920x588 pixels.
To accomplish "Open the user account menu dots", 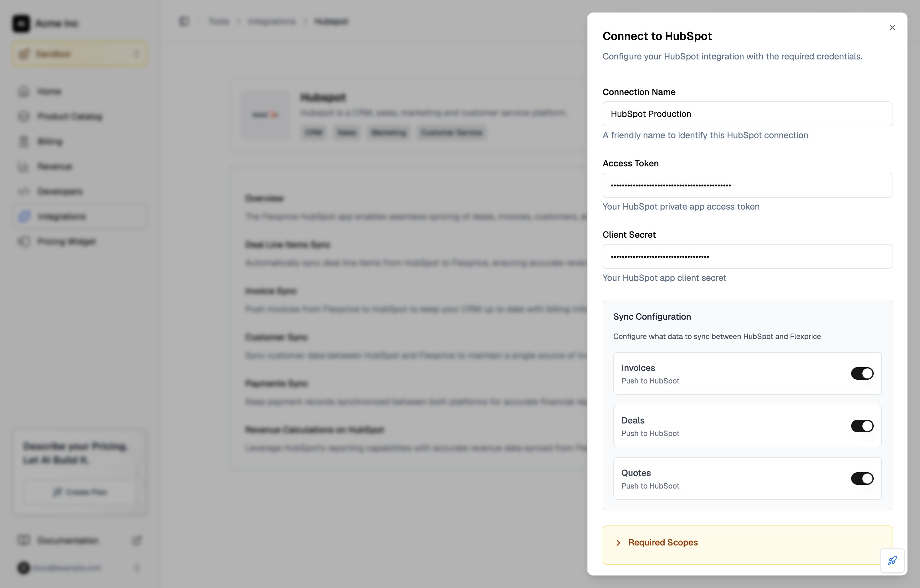I will coord(137,568).
